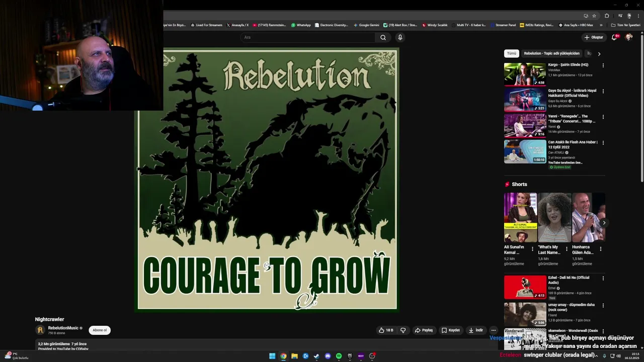Open the Can Ataklı Flash Ana Haber thumbnail

coord(525,151)
